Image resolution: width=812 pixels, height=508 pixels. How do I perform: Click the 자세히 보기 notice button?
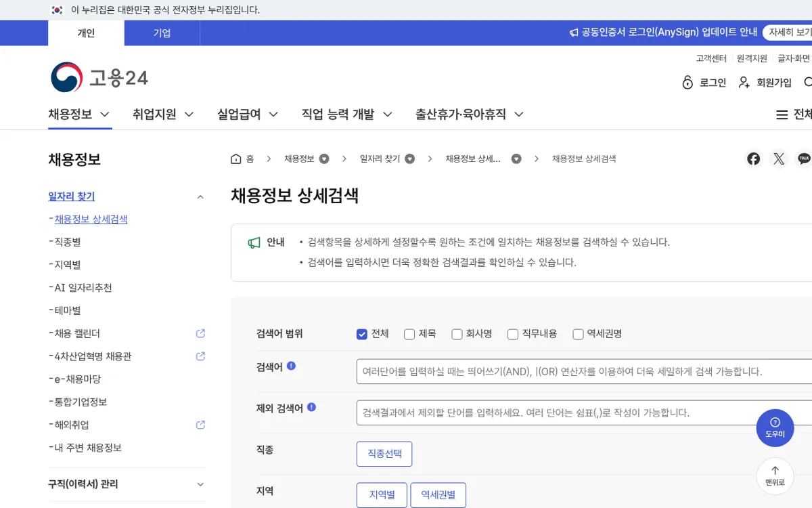click(x=788, y=33)
